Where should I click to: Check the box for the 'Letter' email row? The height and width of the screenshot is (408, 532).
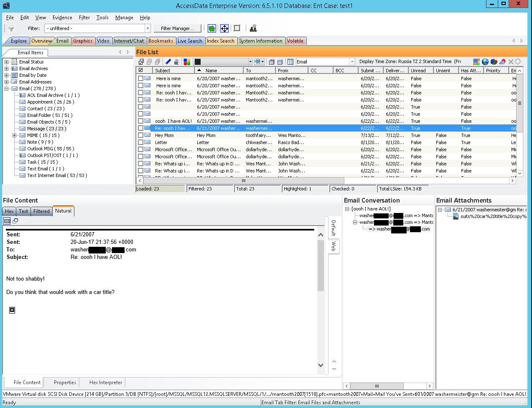pyautogui.click(x=140, y=142)
